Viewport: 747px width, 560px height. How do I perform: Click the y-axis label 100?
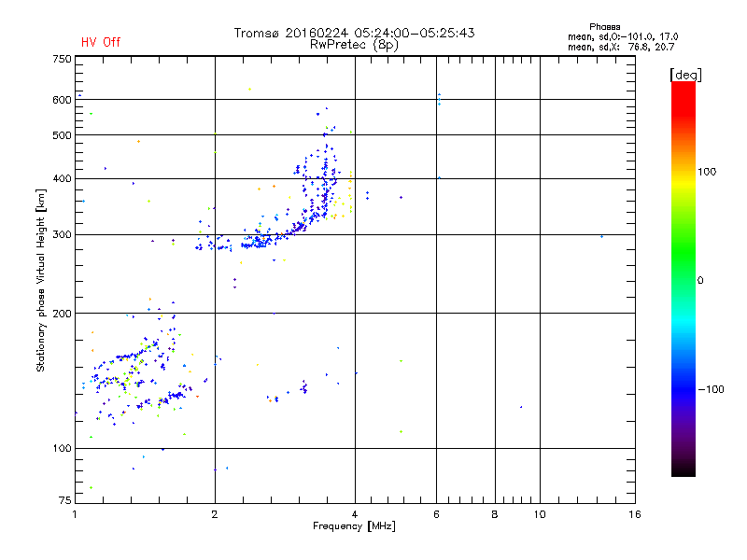pyautogui.click(x=62, y=449)
